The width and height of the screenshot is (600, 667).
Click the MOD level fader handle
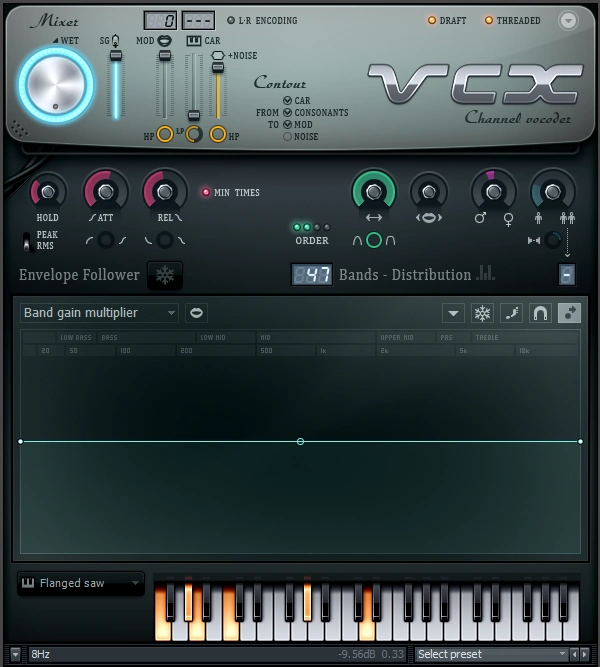pyautogui.click(x=165, y=56)
